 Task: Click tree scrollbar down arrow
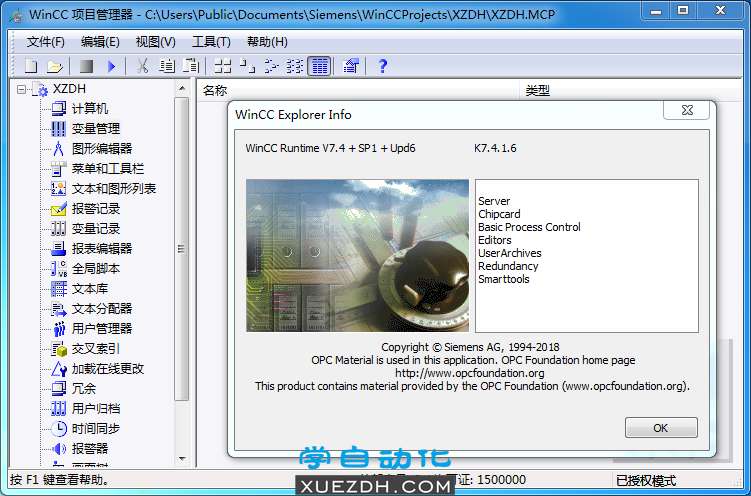click(x=182, y=459)
